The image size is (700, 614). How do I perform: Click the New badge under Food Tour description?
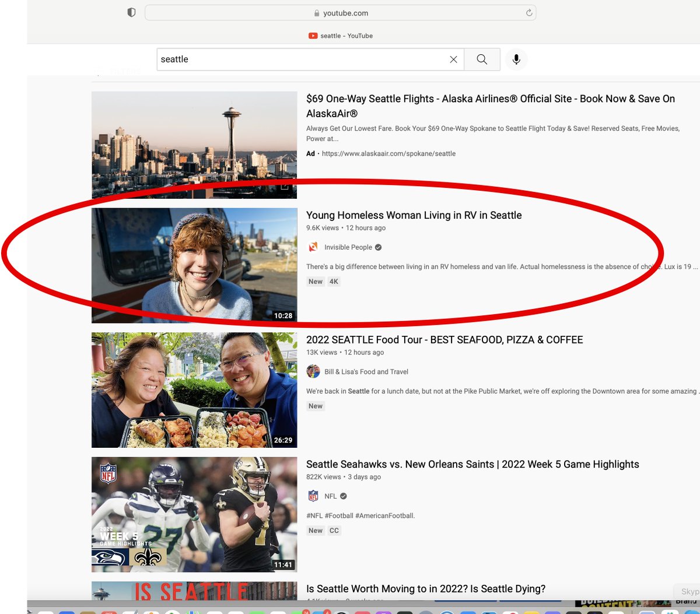[x=316, y=406]
